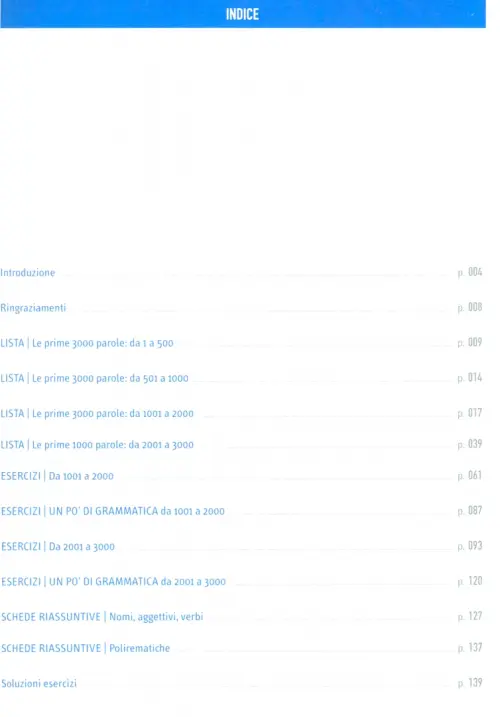The width and height of the screenshot is (500, 717).
Task: Open UN PO' DI GRAMMATICA da 2001 a 3000
Action: (113, 582)
